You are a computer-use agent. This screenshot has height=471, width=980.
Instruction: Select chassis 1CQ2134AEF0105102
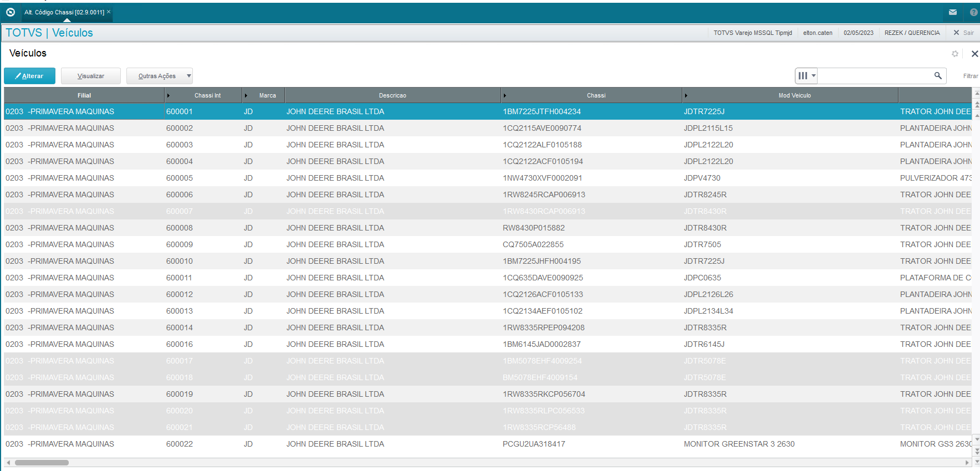point(543,311)
